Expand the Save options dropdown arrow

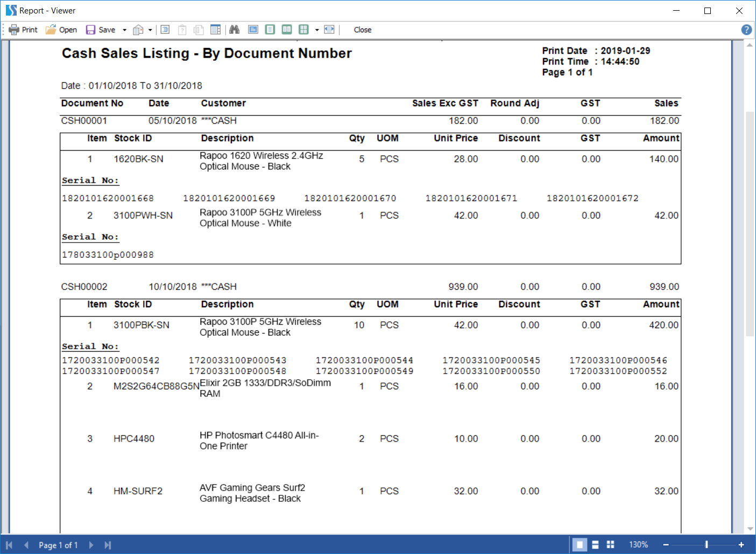coord(124,30)
